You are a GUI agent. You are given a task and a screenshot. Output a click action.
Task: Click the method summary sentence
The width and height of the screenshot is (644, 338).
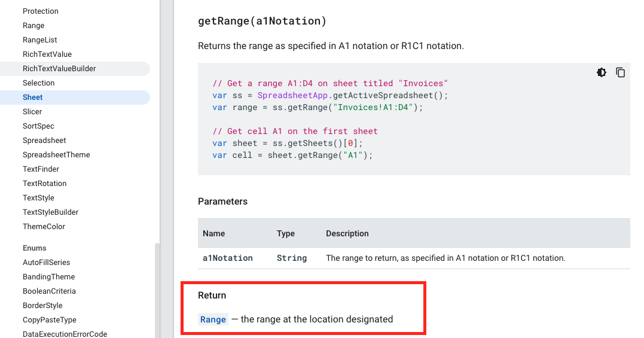pos(331,46)
